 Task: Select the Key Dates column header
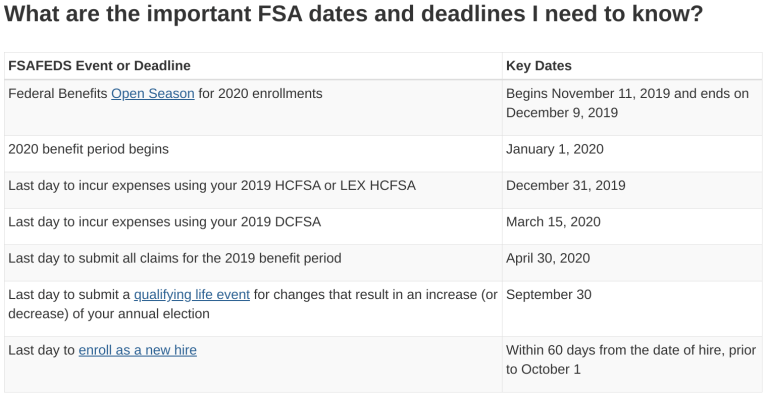[x=539, y=66]
